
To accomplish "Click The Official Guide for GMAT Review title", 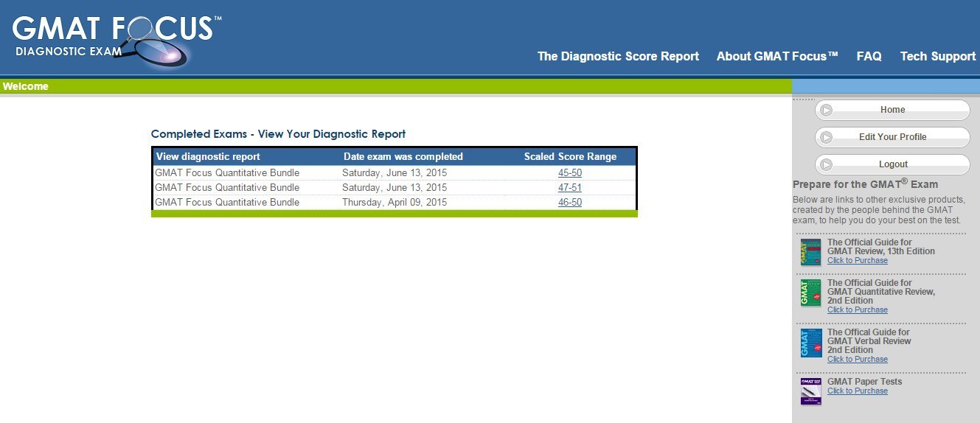I will pos(881,247).
